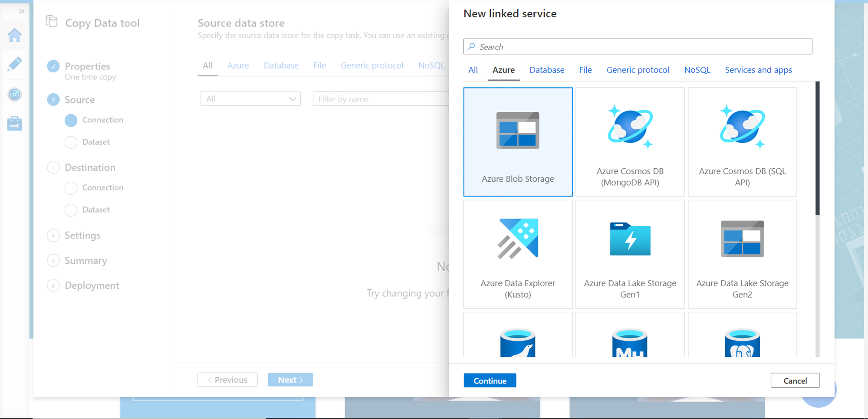Go to the Settings step number circle
Screen dimensions: 868x419
53,235
